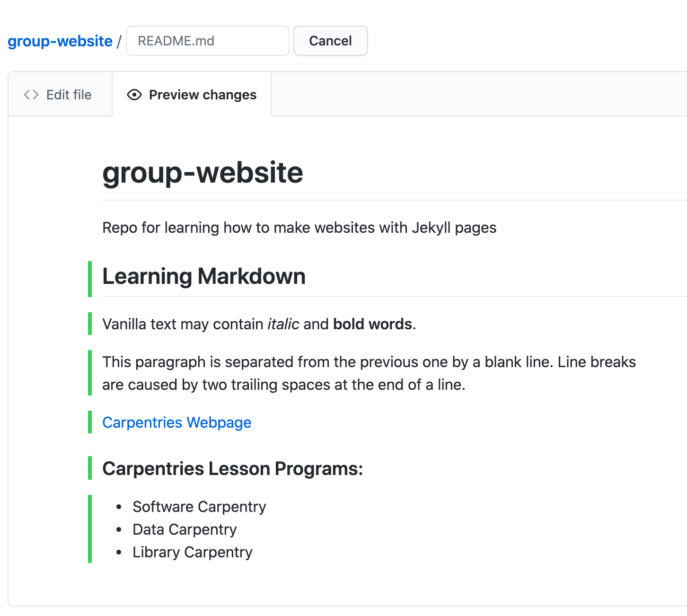Open the Carpentries Webpage link
Viewport: 687px width, 616px height.
click(176, 422)
